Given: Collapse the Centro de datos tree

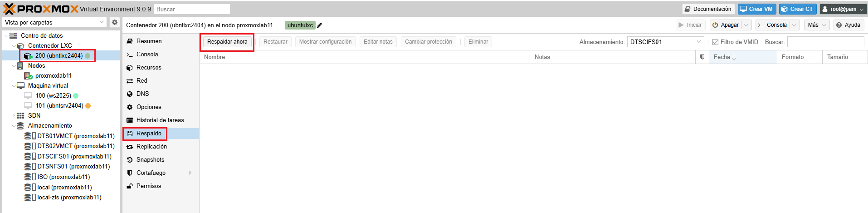Looking at the screenshot, I should pyautogui.click(x=6, y=36).
